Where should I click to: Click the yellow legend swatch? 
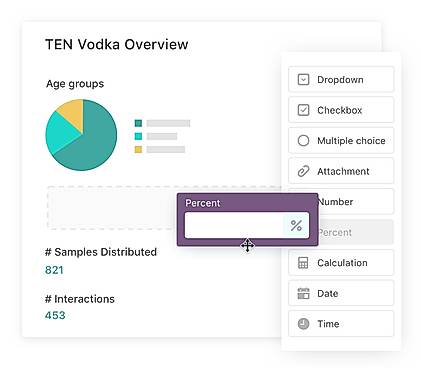pyautogui.click(x=138, y=149)
